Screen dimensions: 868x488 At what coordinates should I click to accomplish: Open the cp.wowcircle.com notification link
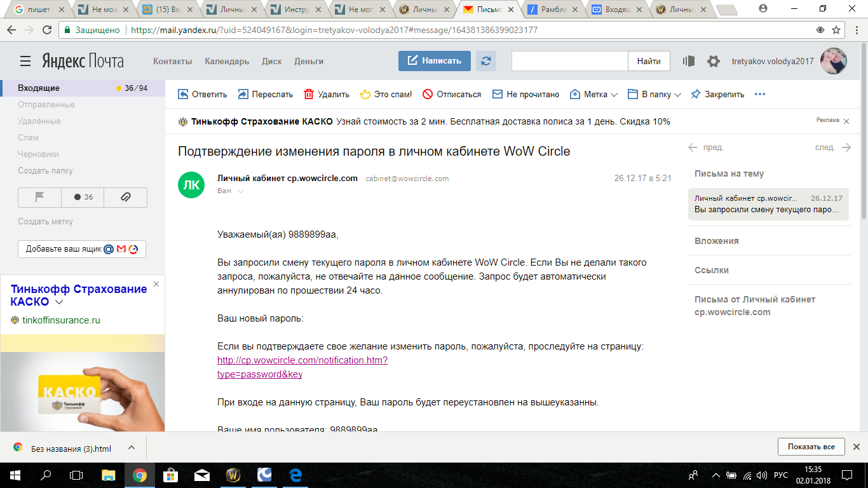point(302,360)
